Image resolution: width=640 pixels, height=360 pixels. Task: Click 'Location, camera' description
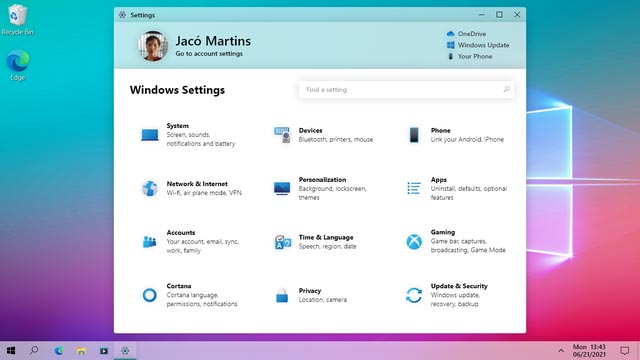(x=322, y=300)
